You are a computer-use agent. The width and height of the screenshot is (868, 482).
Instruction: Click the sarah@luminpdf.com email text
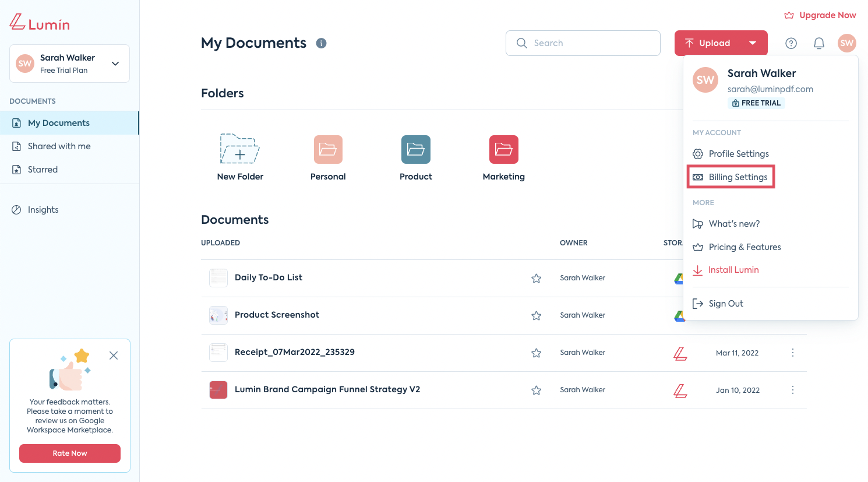coord(770,89)
